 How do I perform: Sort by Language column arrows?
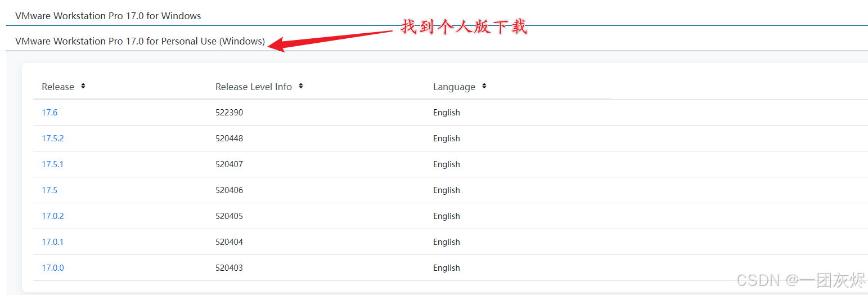484,86
